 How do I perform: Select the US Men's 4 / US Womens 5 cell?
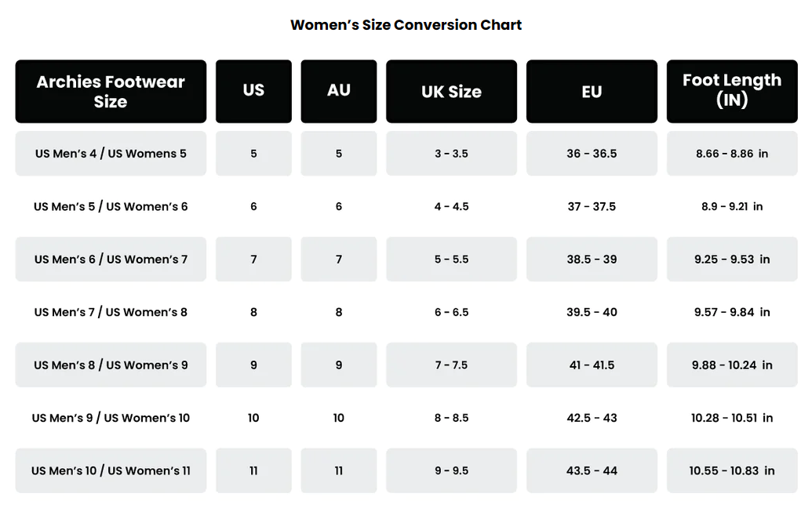pos(111,154)
